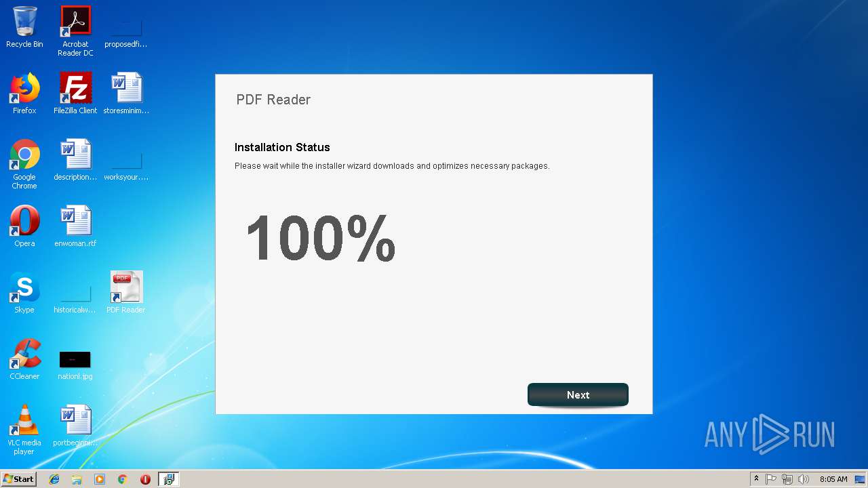868x488 pixels.
Task: Click the Installation Status heading
Action: [282, 147]
